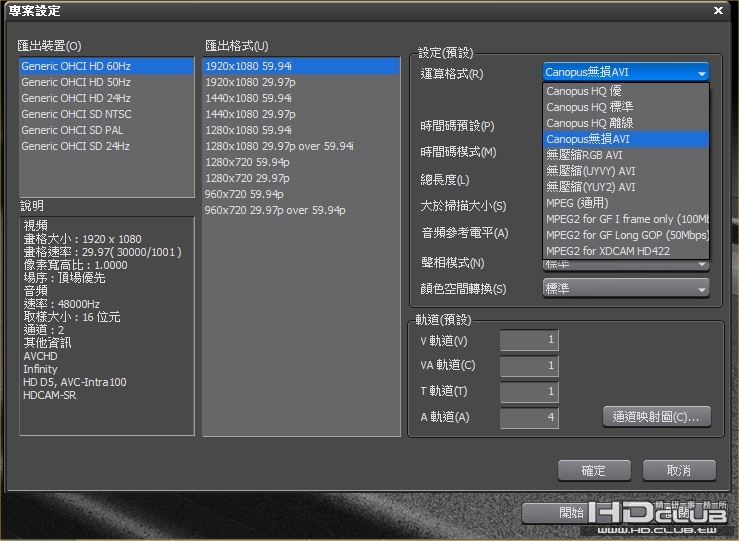Viewport: 739px width, 541px height.
Task: Choose 1920x1080 29.97p export format
Action: [301, 82]
